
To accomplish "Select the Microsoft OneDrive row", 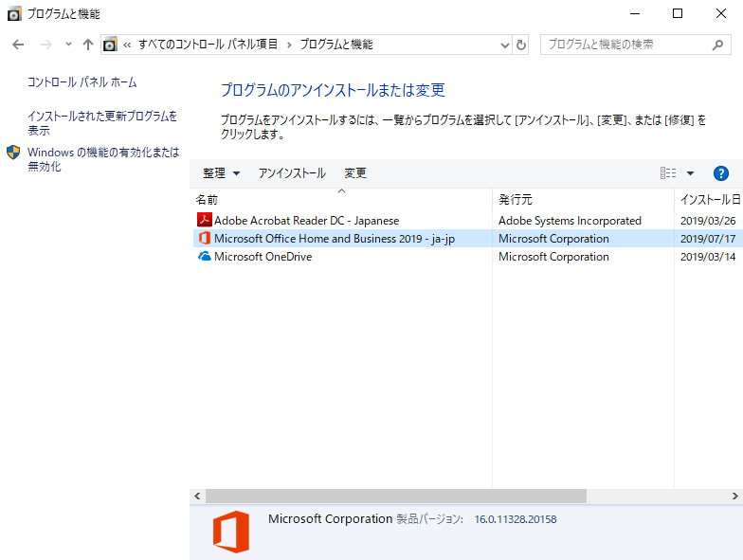I will tap(468, 256).
